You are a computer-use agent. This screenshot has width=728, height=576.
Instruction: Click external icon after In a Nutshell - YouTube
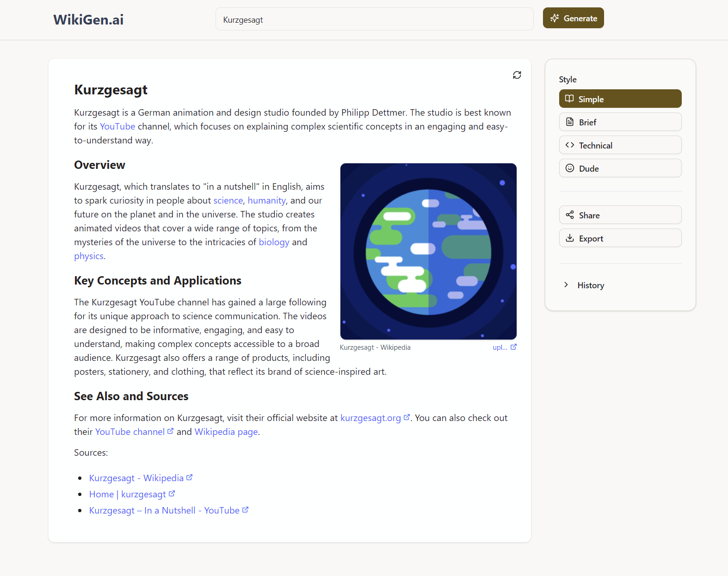[245, 510]
